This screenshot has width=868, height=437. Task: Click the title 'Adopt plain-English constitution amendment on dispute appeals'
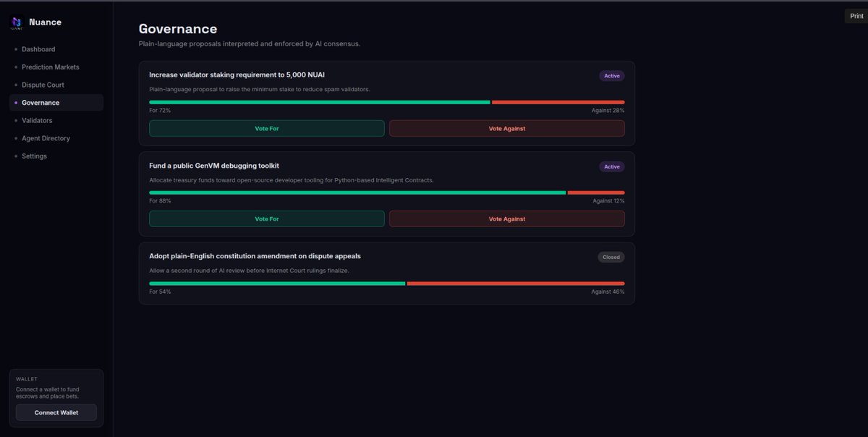pyautogui.click(x=255, y=256)
